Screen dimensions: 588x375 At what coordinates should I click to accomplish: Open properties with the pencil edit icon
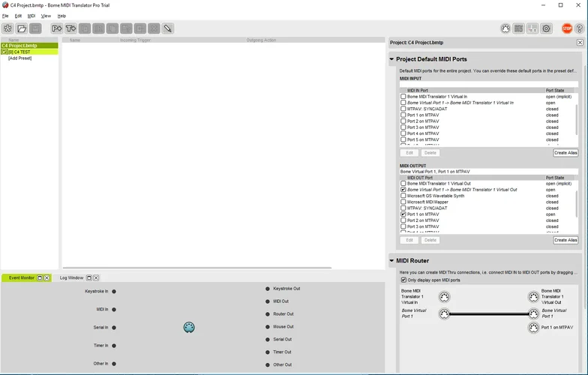pyautogui.click(x=168, y=28)
